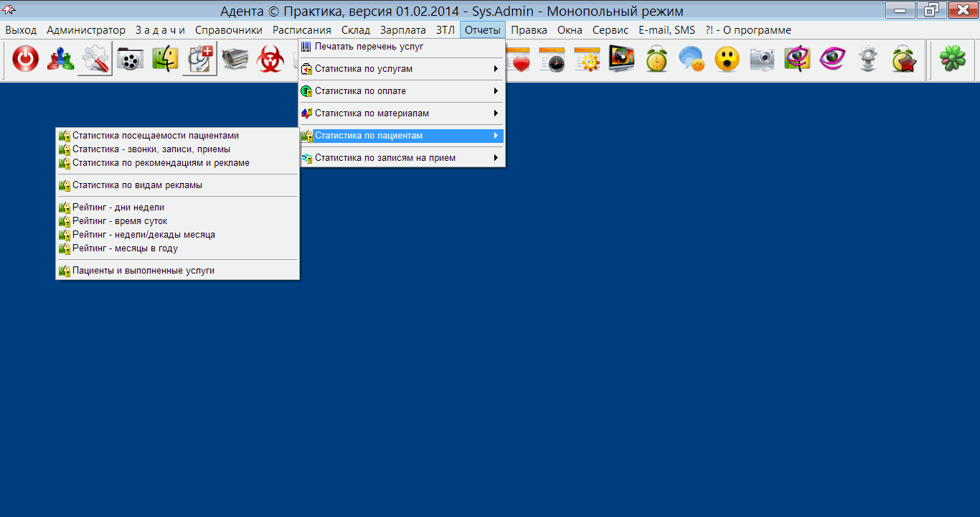This screenshot has height=517, width=980.
Task: Click the green alarm clock icon
Action: [656, 60]
